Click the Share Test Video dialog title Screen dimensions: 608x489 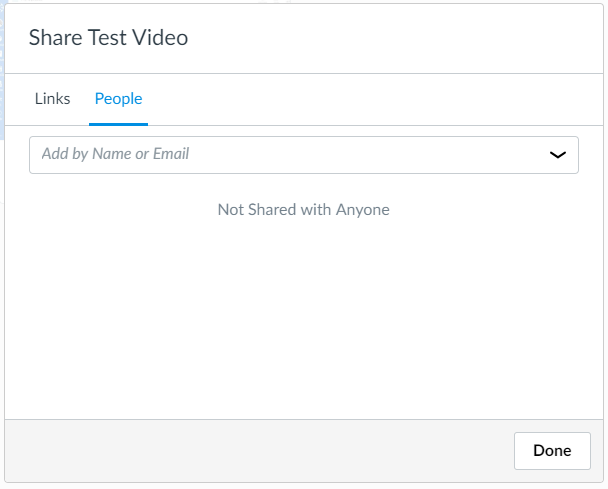point(108,38)
